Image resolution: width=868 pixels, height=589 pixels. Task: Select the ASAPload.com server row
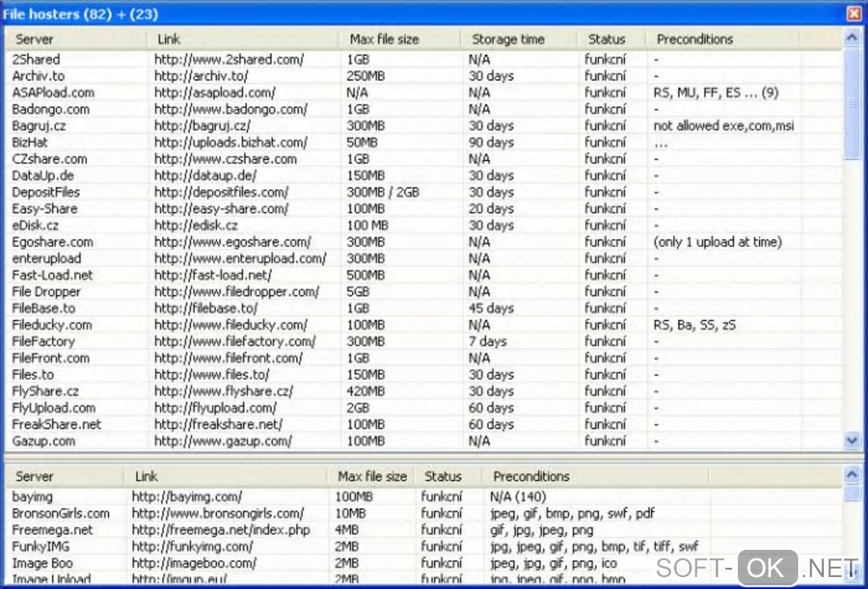[425, 93]
